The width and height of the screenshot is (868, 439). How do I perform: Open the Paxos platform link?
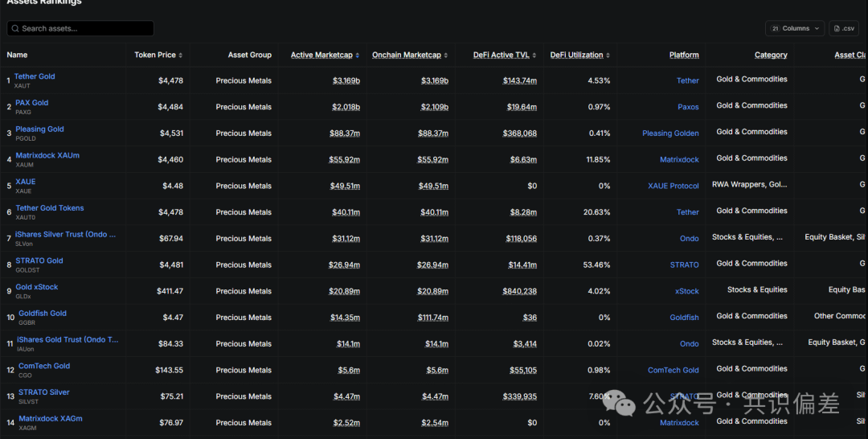click(688, 107)
